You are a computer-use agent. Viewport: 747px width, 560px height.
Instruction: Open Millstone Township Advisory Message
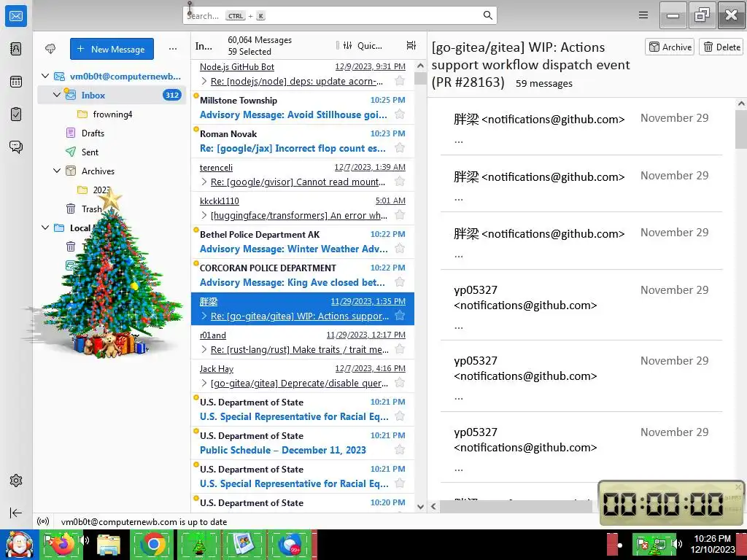click(303, 108)
